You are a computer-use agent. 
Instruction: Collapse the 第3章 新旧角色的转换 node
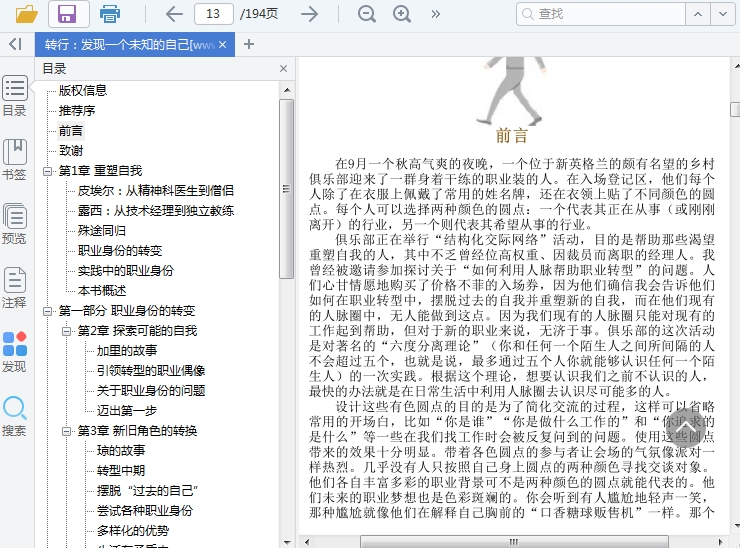[x=67, y=431]
